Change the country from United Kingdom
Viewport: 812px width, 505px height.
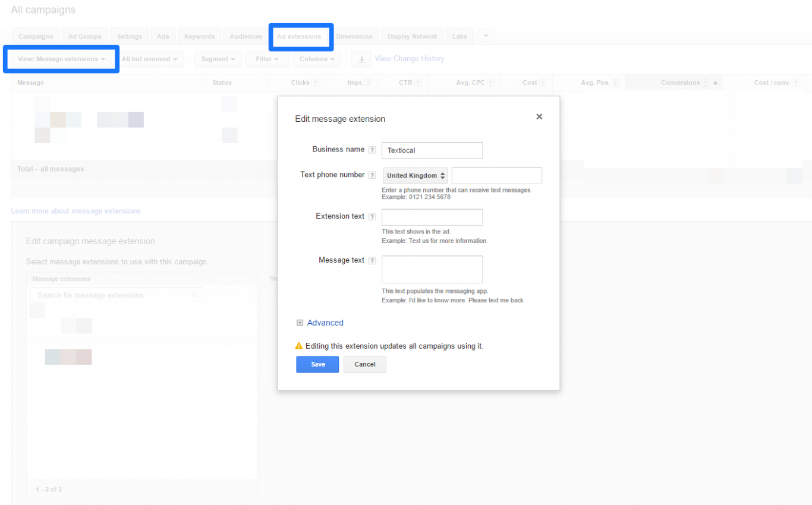point(414,175)
